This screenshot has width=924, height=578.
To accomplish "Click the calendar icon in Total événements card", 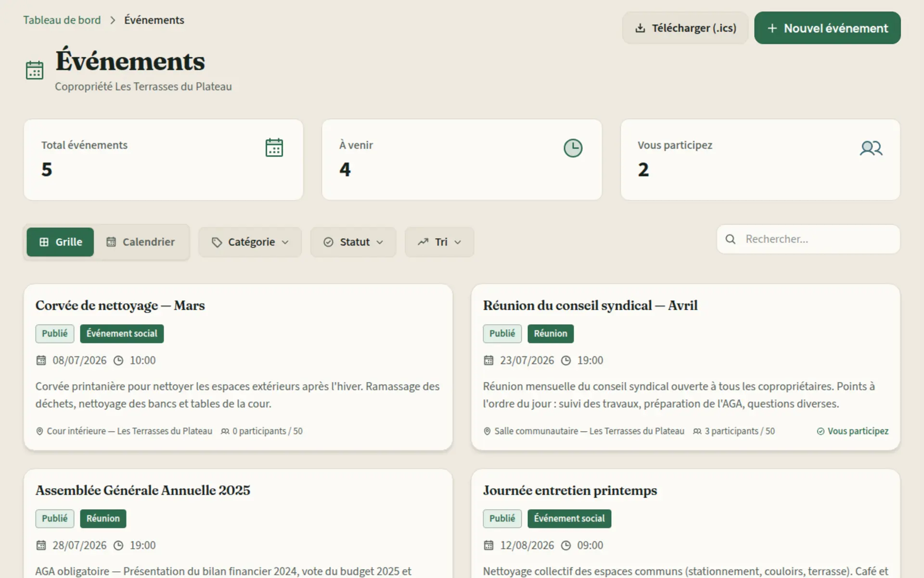I will 274,147.
